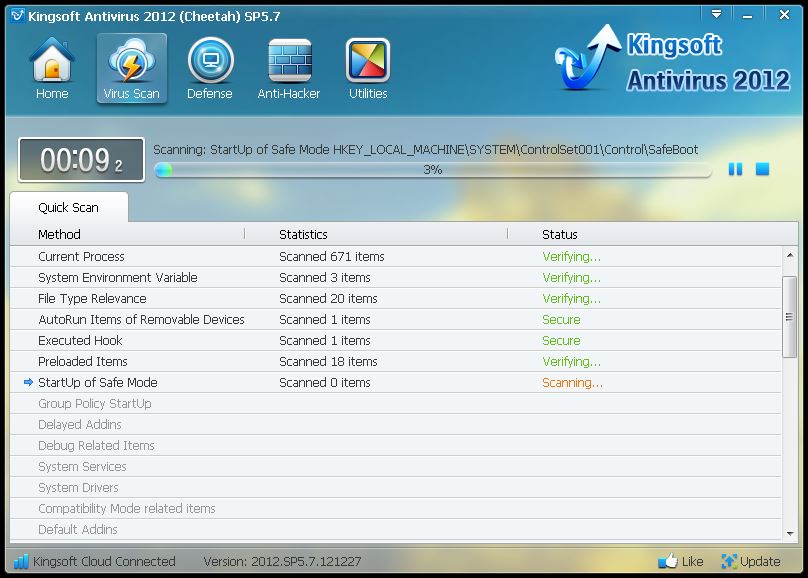
Task: Click Secure status of Executed Hook
Action: click(x=561, y=341)
